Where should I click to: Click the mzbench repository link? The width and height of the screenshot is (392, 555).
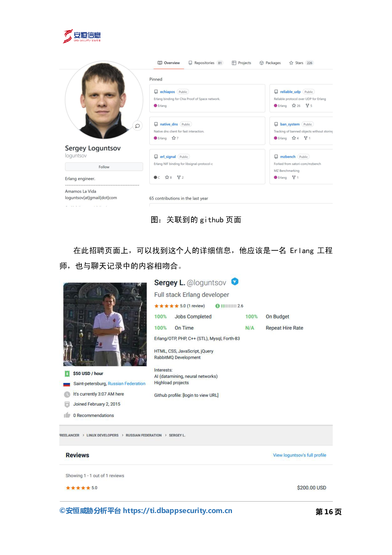pyautogui.click(x=288, y=157)
